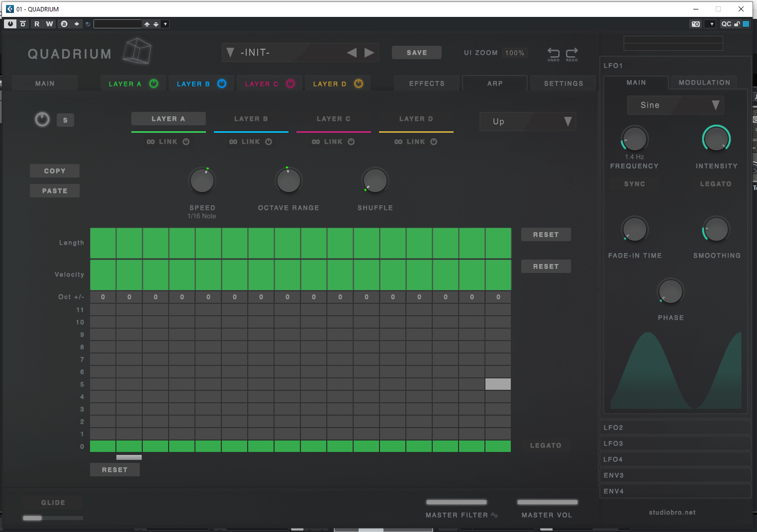Screen dimensions: 757x532
Task: Toggle Layer C power icon in tab bar
Action: pos(290,84)
